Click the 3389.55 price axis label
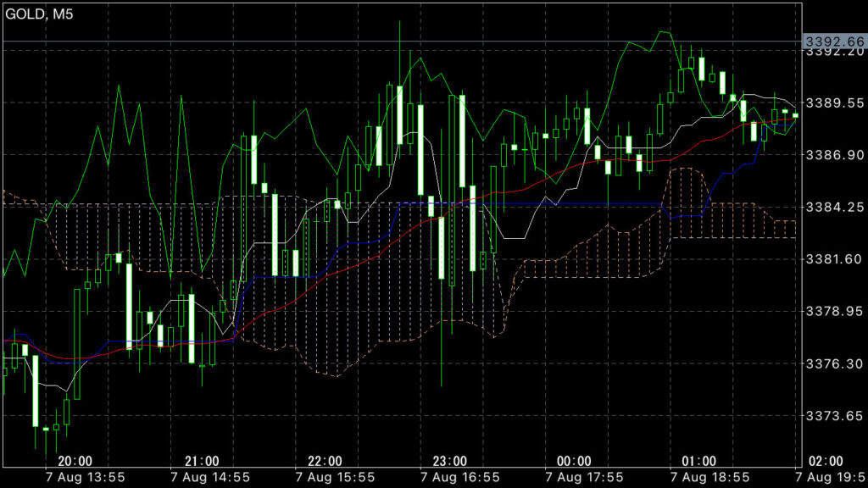Screen dimensions: 868x488 tap(834, 103)
